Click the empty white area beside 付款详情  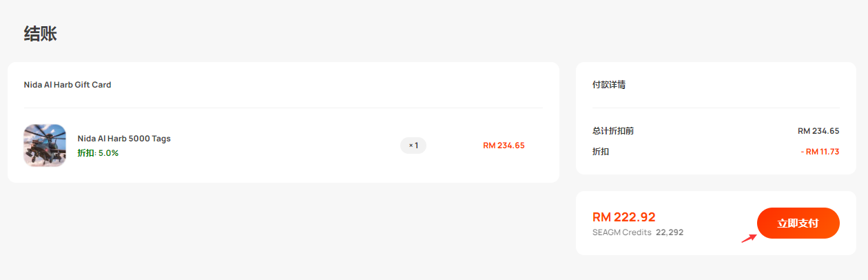tap(730, 85)
